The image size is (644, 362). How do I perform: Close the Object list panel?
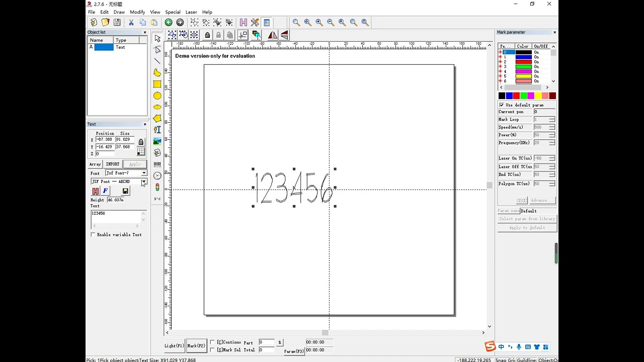click(145, 32)
